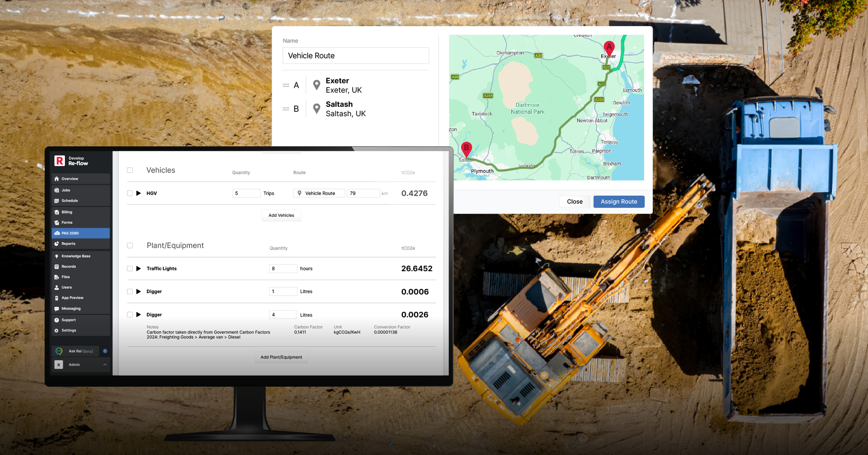Tick checkbox of Digger row with 0.0006
This screenshot has height=455, width=868.
click(x=130, y=291)
